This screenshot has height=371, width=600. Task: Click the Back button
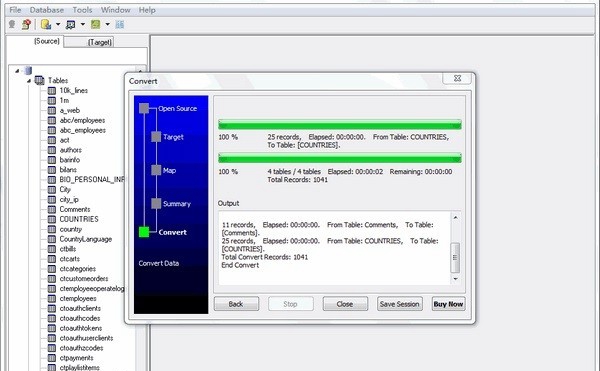click(x=236, y=304)
